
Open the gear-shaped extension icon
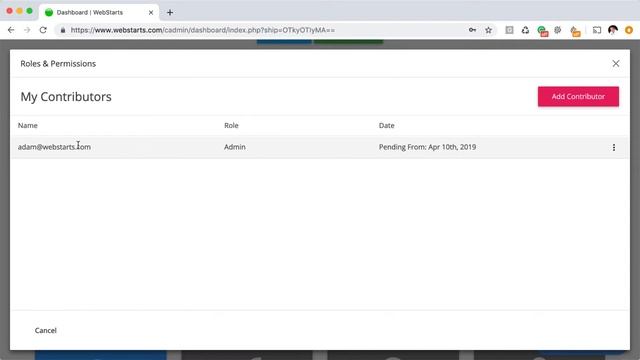coord(558,30)
